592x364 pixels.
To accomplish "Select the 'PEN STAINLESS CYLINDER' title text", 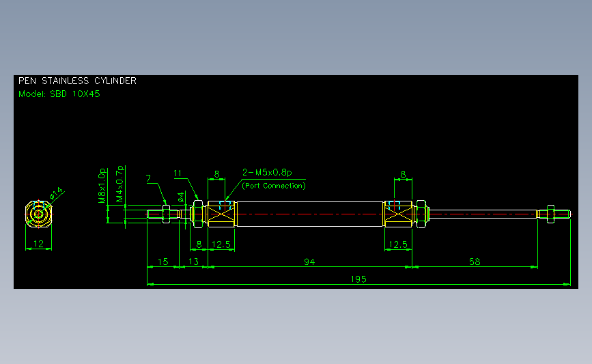I will pos(77,81).
